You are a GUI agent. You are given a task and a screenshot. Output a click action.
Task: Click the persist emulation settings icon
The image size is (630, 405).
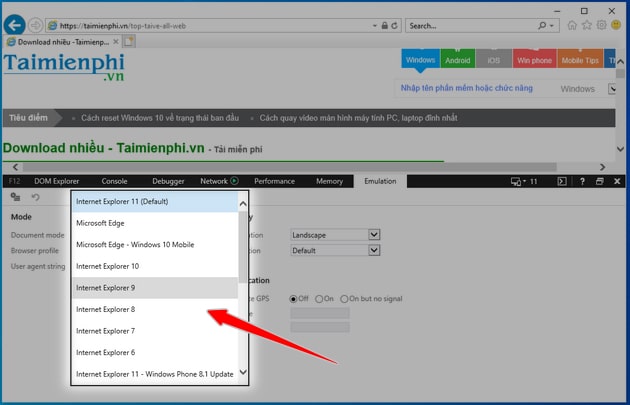pos(15,197)
